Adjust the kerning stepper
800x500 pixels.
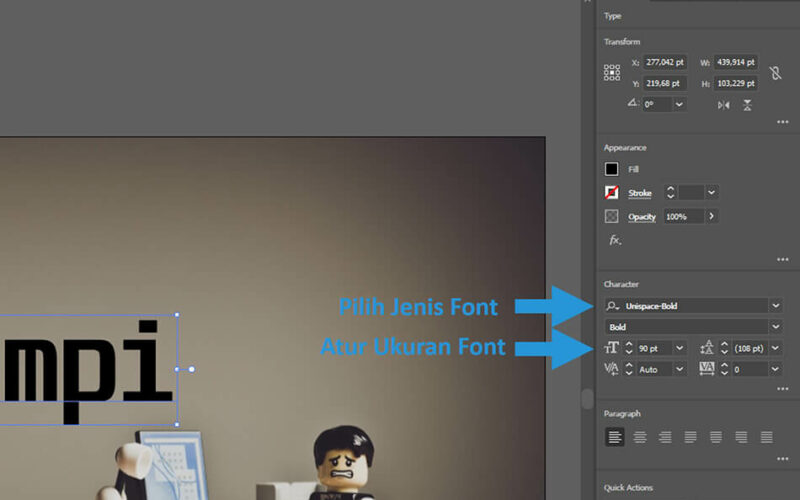click(629, 369)
